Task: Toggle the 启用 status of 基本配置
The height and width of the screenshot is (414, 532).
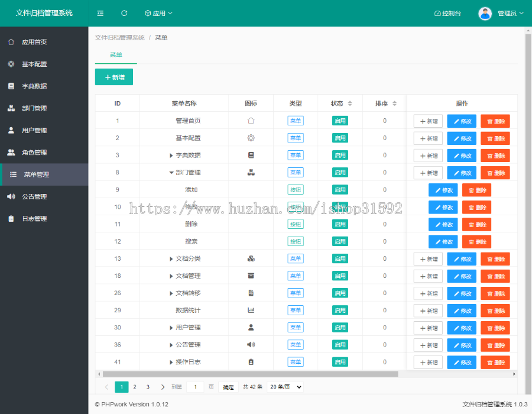Action: point(340,138)
